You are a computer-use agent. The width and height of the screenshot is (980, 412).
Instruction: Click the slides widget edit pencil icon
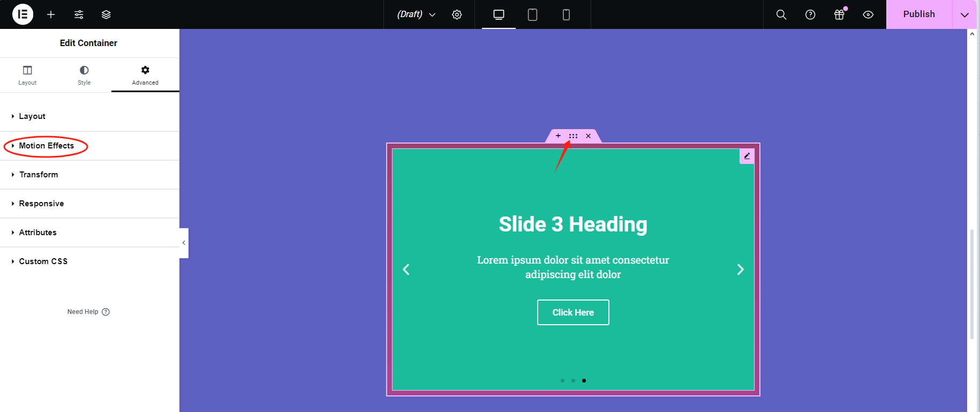point(747,156)
